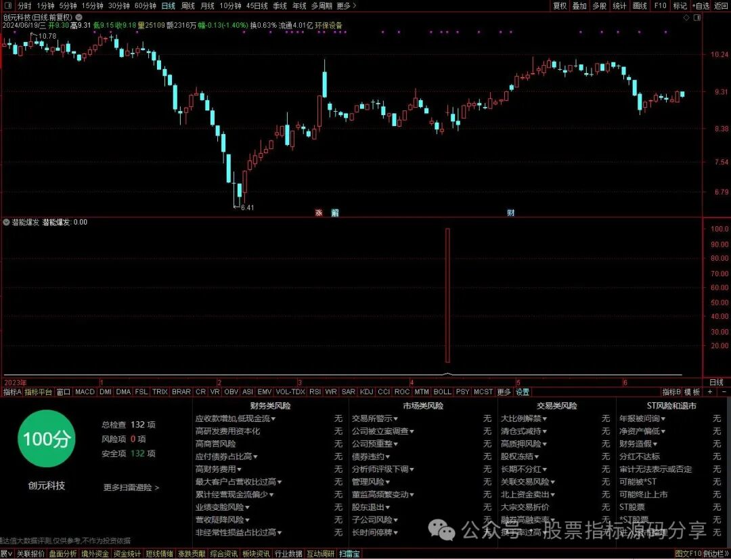The width and height of the screenshot is (731, 560).
Task: Click 更多扫雷避险 link
Action: point(131,488)
